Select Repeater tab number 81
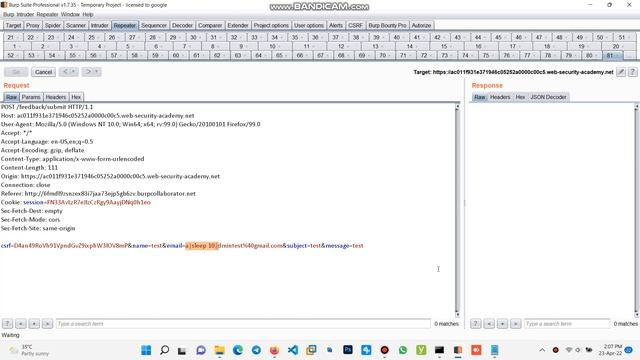The height and width of the screenshot is (360, 640). click(612, 56)
